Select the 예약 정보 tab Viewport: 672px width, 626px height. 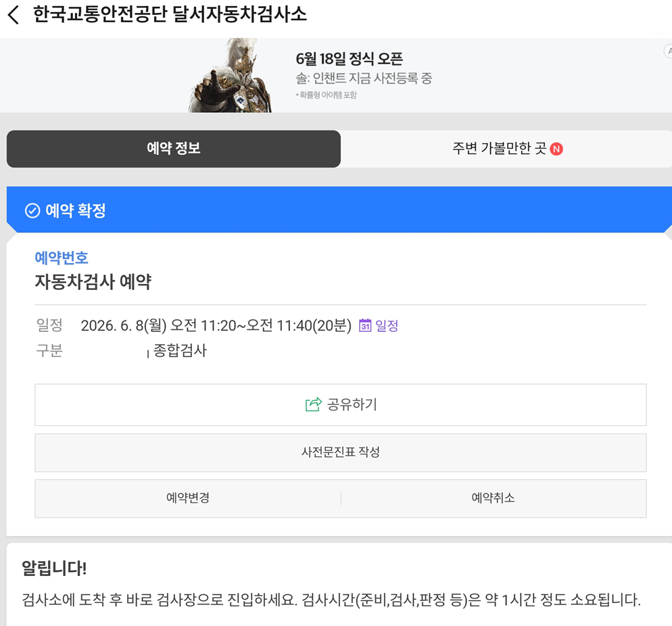(174, 149)
